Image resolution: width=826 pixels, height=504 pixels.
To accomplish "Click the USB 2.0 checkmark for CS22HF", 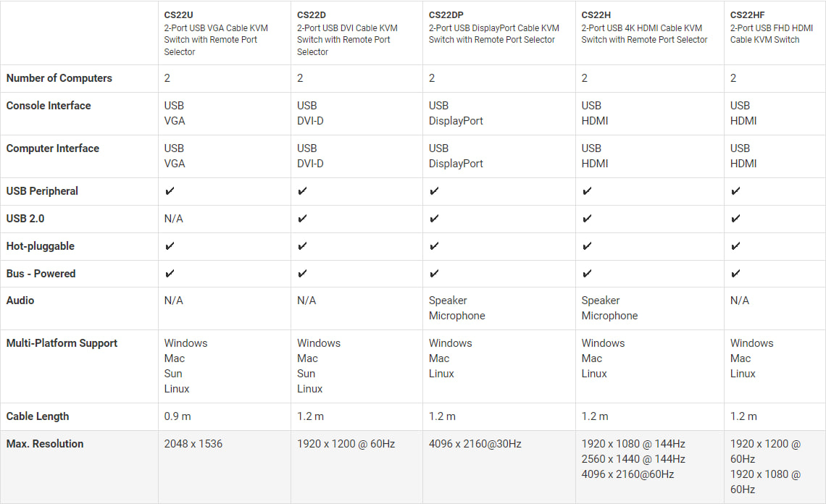I will click(735, 218).
